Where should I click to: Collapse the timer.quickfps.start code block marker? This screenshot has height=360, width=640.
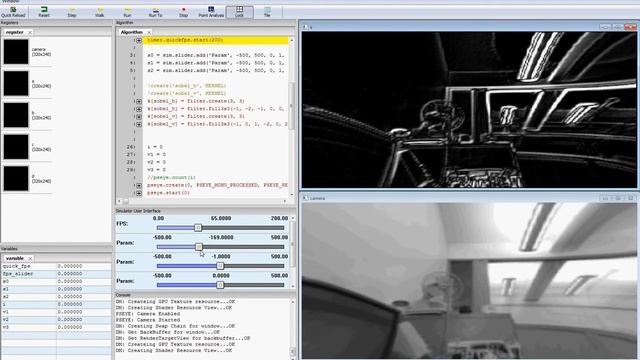point(139,40)
